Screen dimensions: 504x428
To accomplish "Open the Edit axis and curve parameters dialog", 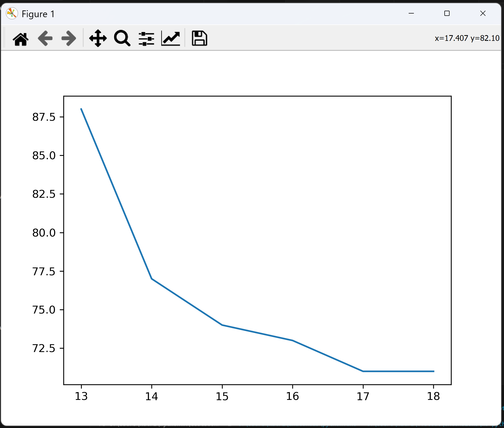I will 171,39.
